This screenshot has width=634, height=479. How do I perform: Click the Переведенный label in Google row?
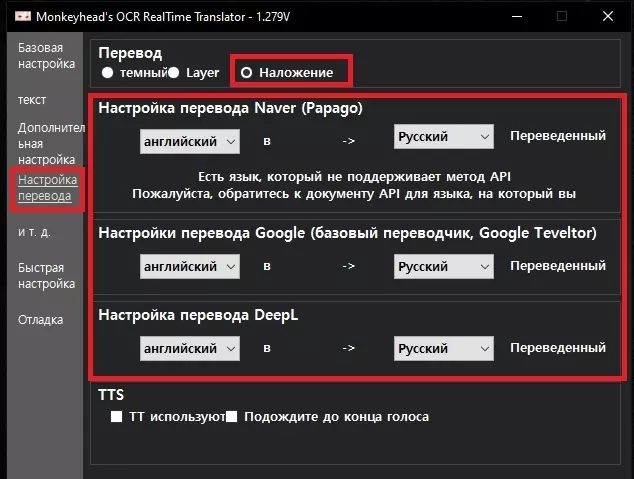click(558, 266)
